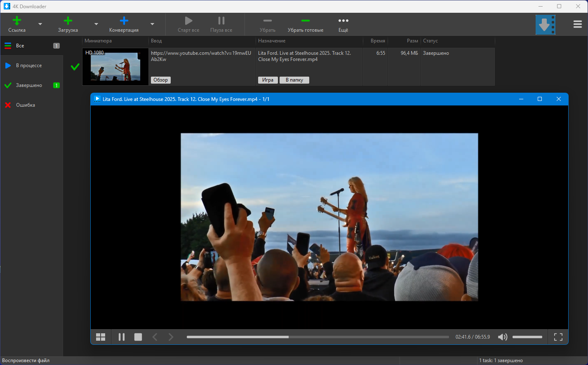Screen dimensions: 588x365
Task: Mute the player volume speaker icon
Action: [x=502, y=337]
